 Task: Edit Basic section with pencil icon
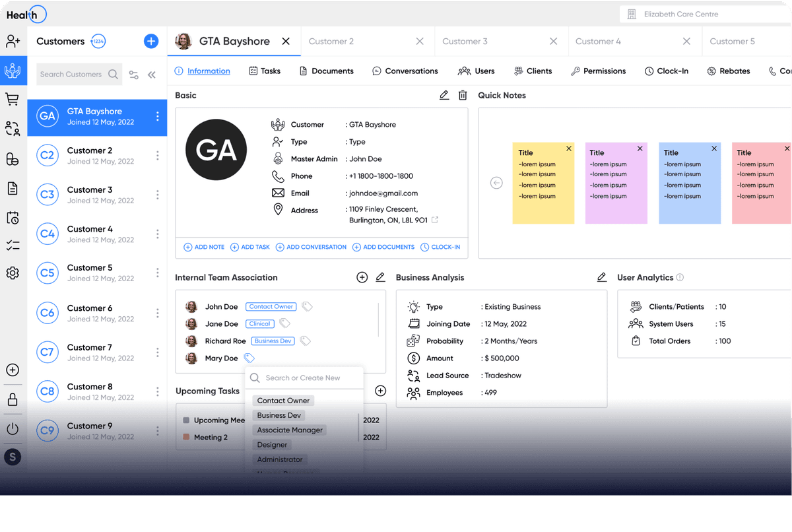(x=444, y=95)
